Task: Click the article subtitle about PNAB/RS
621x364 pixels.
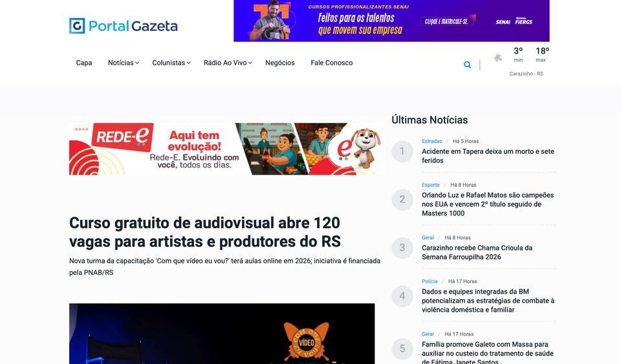Action: (x=224, y=266)
